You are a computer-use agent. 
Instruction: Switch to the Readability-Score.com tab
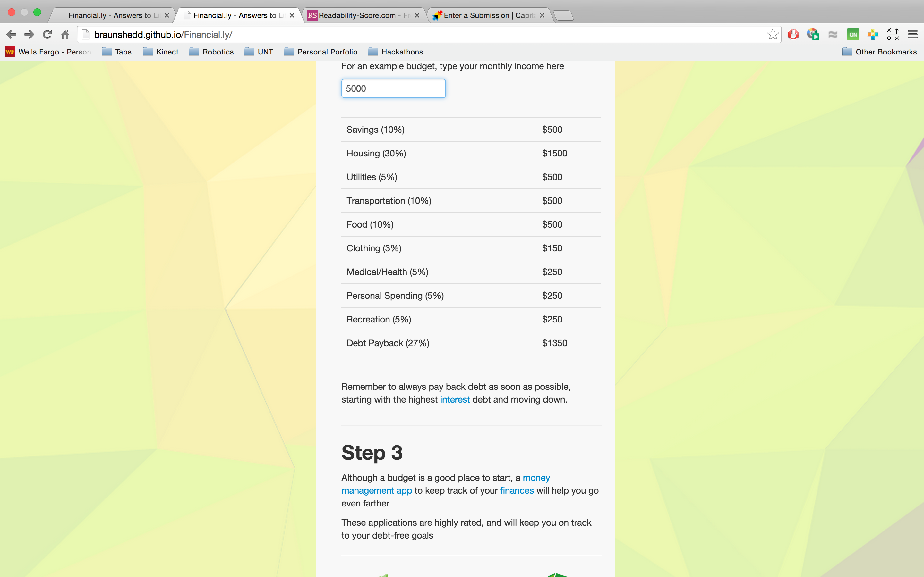359,16
